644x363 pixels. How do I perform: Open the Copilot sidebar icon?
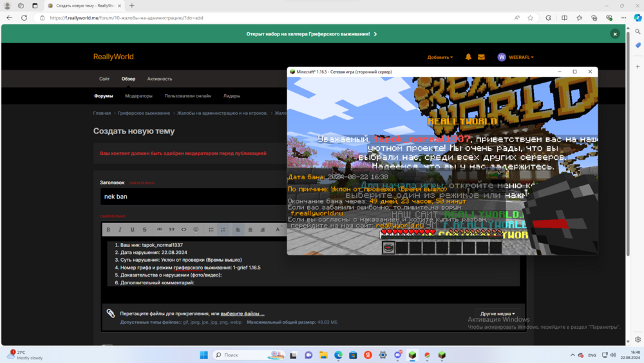638,17
